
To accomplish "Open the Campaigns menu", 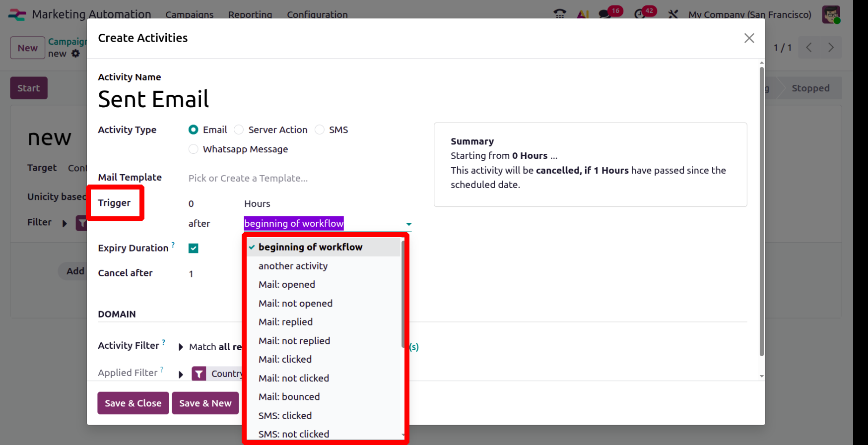I will pyautogui.click(x=190, y=15).
